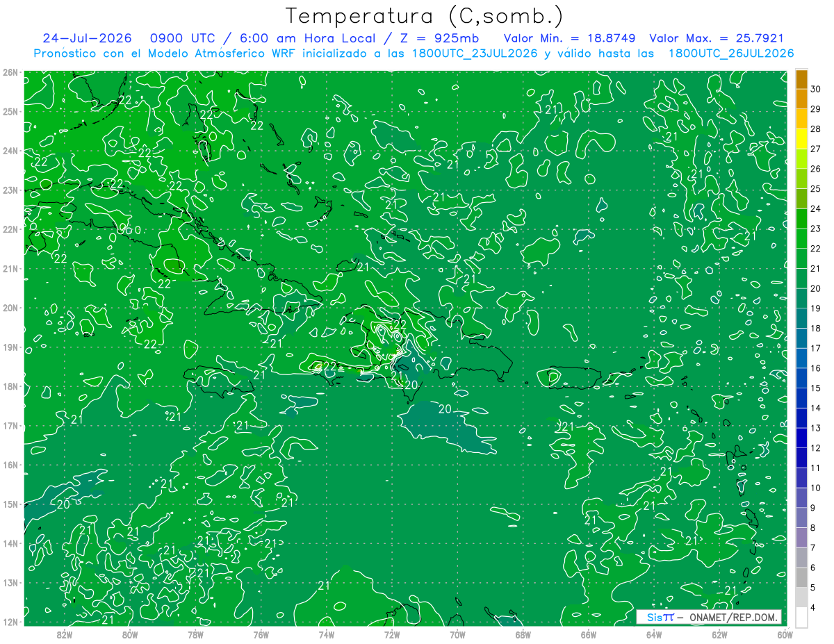Pick the lime swatch between 26 and 27

tap(802, 158)
